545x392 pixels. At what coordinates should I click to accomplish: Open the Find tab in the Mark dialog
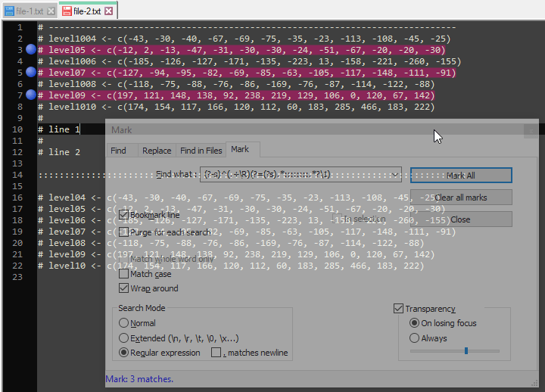coord(119,151)
